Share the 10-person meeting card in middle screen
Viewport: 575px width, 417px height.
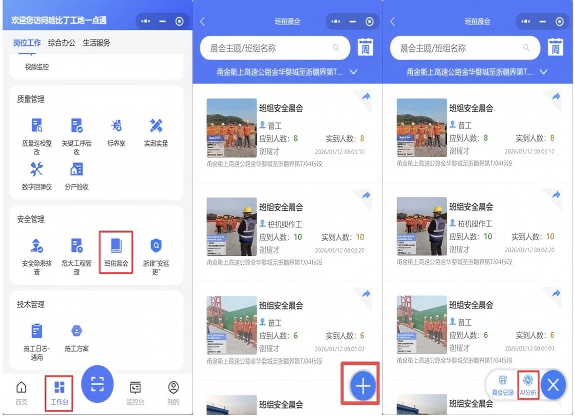pos(366,195)
